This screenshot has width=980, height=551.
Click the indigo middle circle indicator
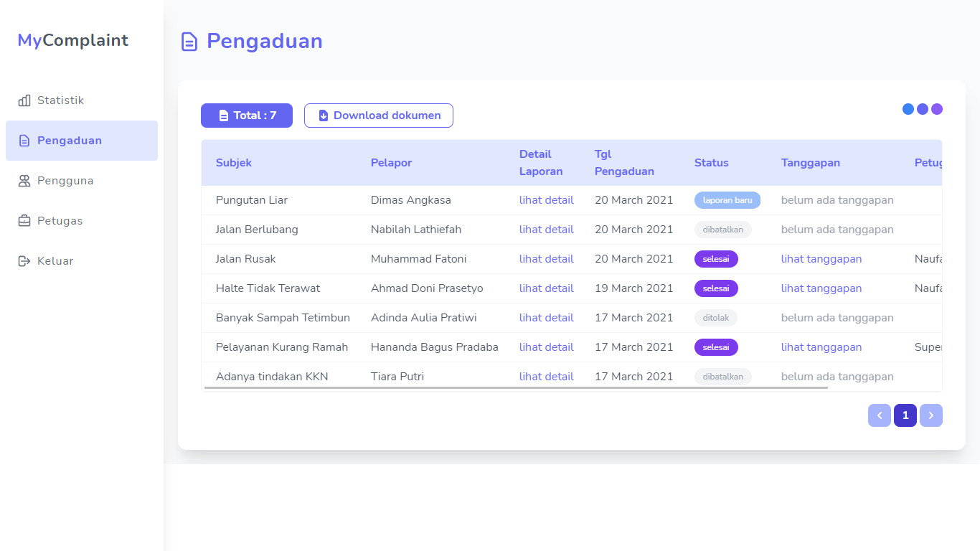click(x=923, y=109)
